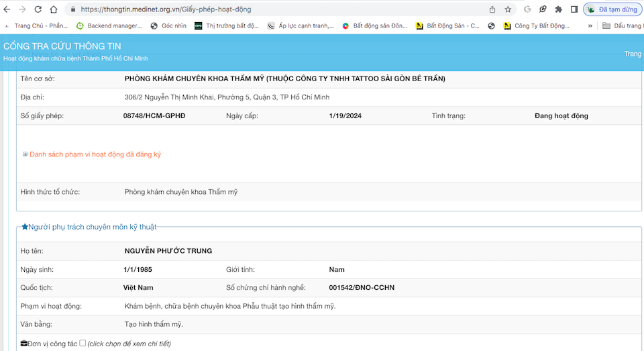Go back to previous page
The height and width of the screenshot is (351, 644).
(7, 9)
